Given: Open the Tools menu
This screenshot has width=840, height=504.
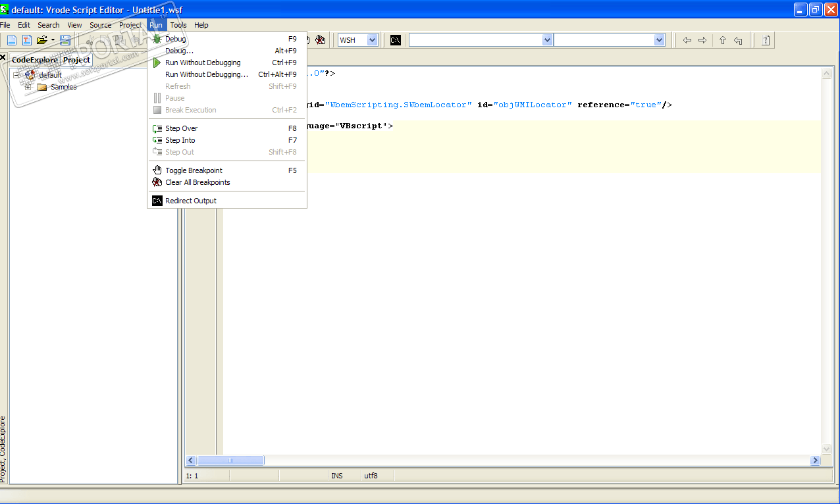Looking at the screenshot, I should [178, 25].
